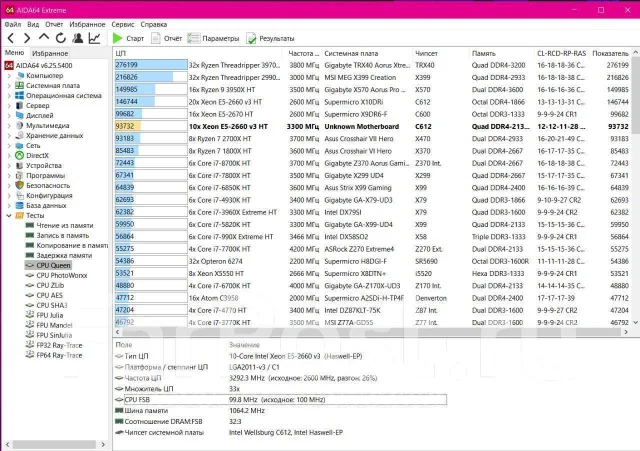
Task: Collapse the Тесты tree node
Action: tap(9, 216)
